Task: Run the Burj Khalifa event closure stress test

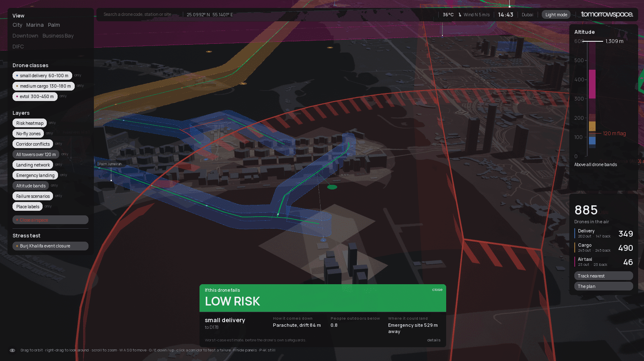Action: point(51,246)
